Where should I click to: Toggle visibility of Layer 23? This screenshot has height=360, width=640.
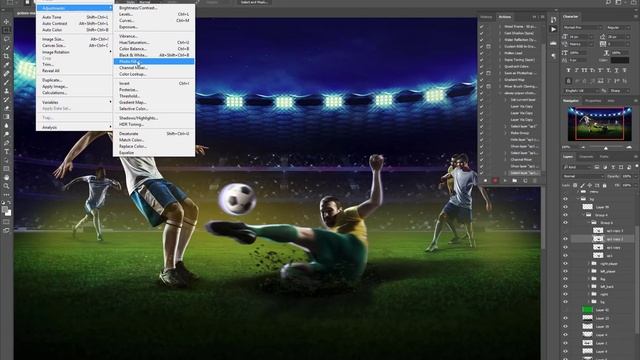[x=565, y=318]
